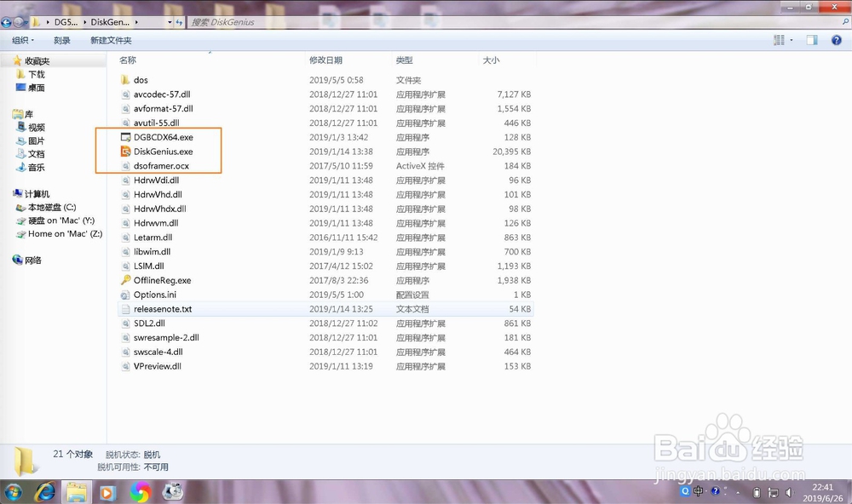Select the VPreview.dll file name
The width and height of the screenshot is (852, 504).
(x=158, y=366)
